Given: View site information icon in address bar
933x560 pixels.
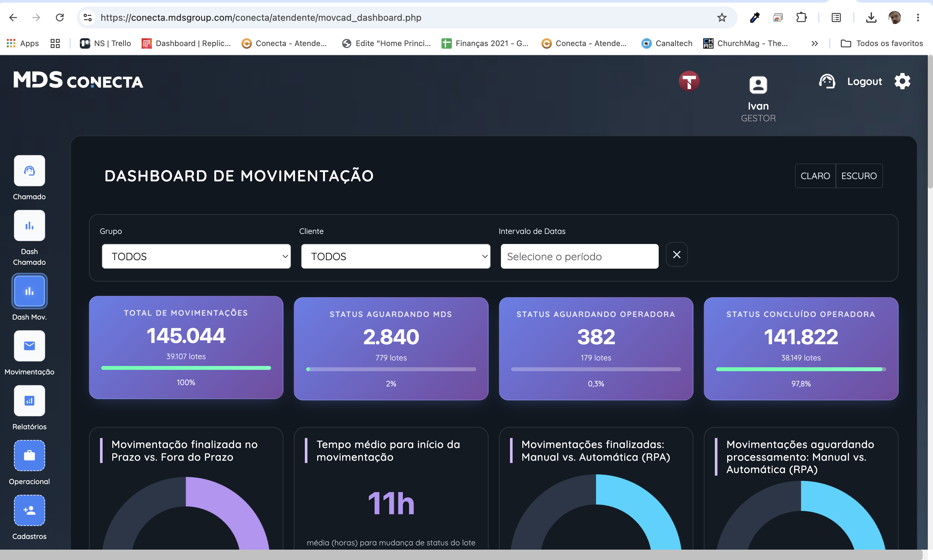Looking at the screenshot, I should (x=88, y=18).
